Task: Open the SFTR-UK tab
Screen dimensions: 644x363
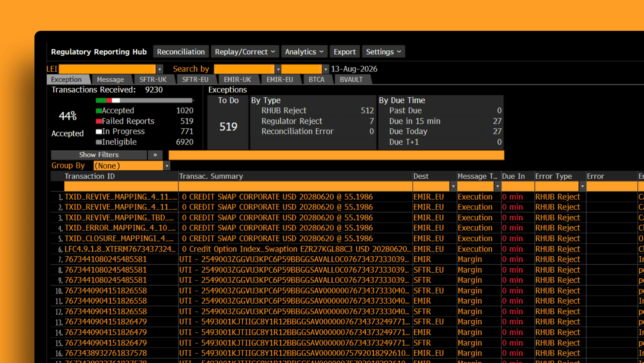Action: [x=153, y=80]
